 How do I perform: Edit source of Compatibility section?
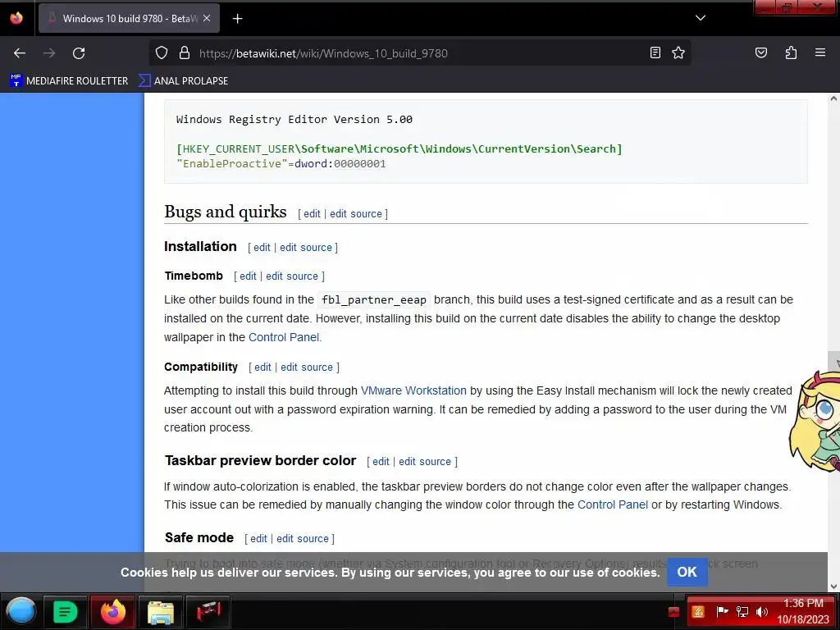[x=307, y=367]
